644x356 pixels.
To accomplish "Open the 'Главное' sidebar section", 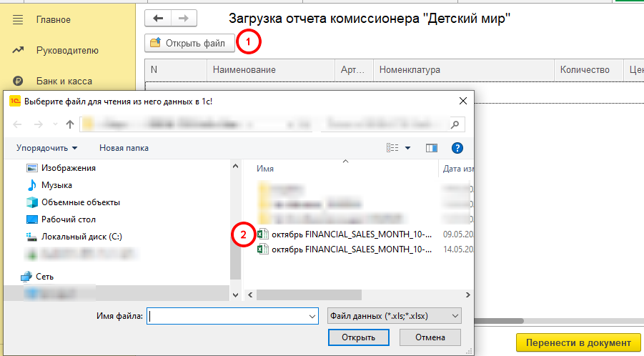I will click(x=53, y=20).
